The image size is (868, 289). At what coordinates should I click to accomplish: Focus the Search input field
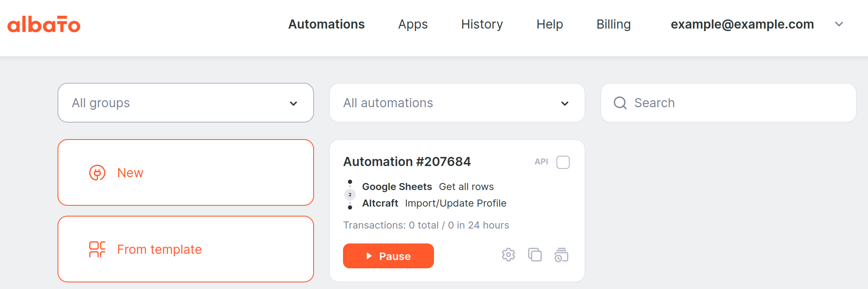coord(729,103)
